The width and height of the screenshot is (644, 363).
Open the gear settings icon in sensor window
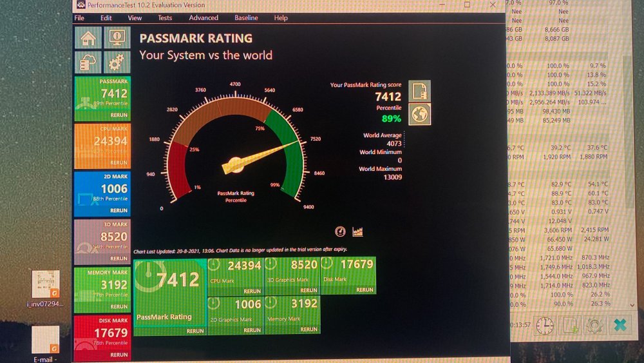click(594, 325)
